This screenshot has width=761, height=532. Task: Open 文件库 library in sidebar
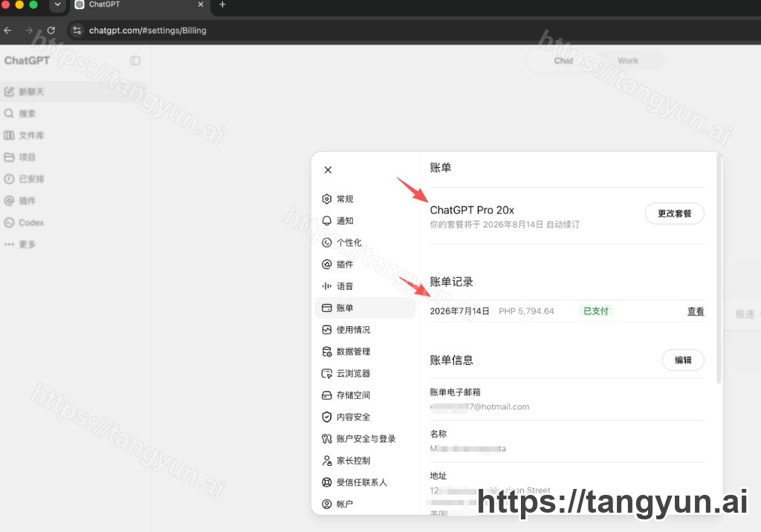click(x=73, y=135)
